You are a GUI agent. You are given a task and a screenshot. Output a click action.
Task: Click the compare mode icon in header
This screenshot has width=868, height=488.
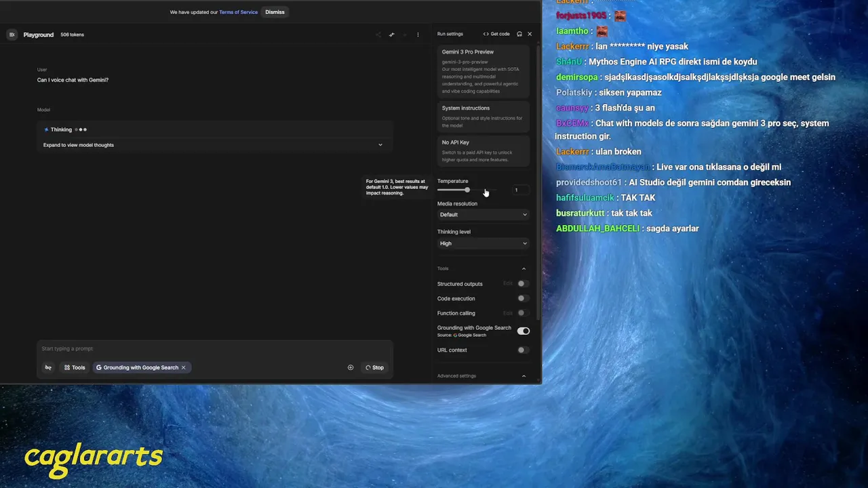click(x=391, y=35)
